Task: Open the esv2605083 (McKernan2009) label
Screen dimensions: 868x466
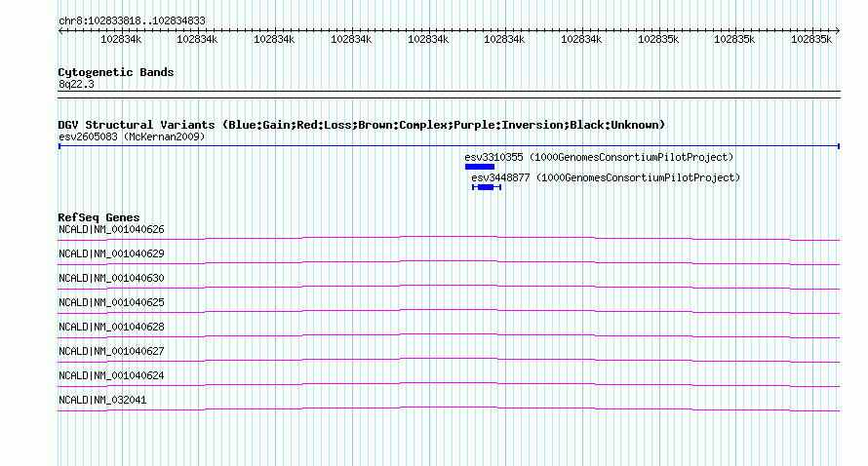Action: point(132,136)
